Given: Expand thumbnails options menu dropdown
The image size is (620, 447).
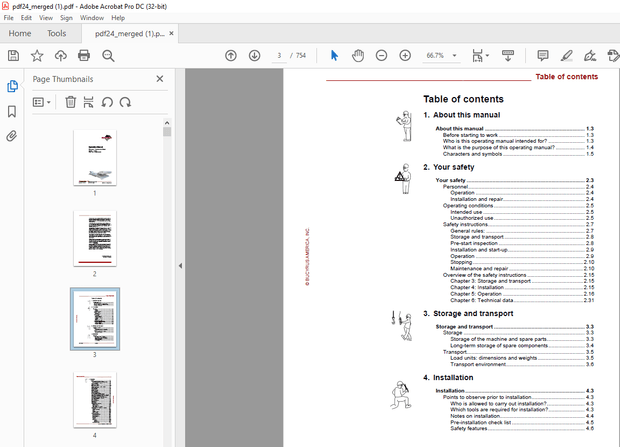Looking at the screenshot, I should click(x=42, y=102).
